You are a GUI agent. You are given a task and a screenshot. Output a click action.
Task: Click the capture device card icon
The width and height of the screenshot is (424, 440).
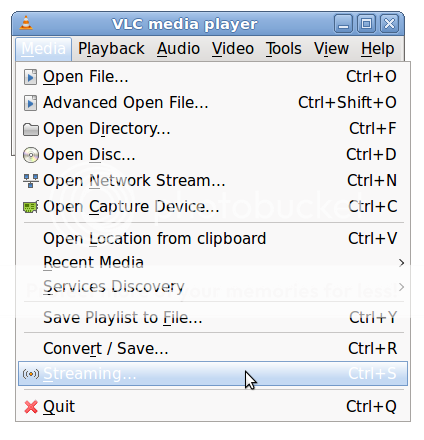[x=31, y=207]
